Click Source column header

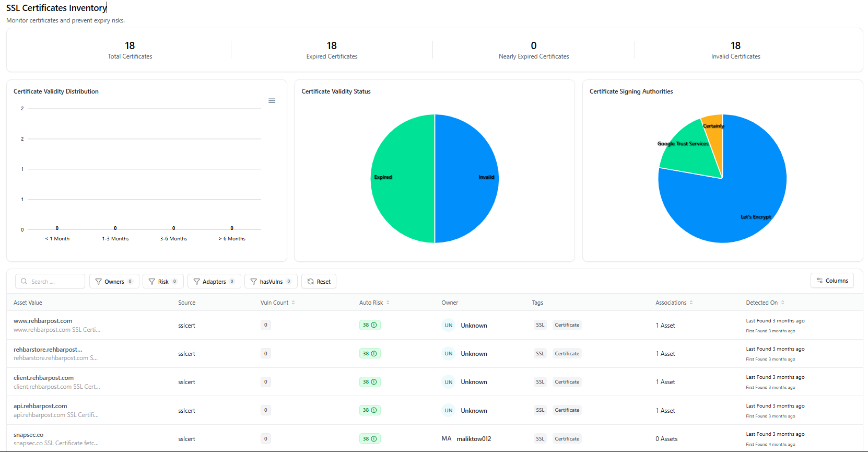pos(186,303)
